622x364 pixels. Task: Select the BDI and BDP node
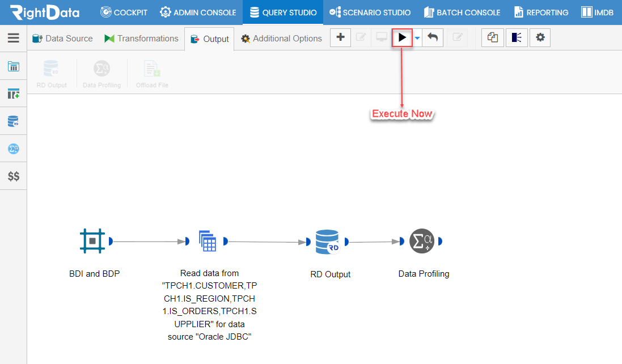[x=92, y=241]
